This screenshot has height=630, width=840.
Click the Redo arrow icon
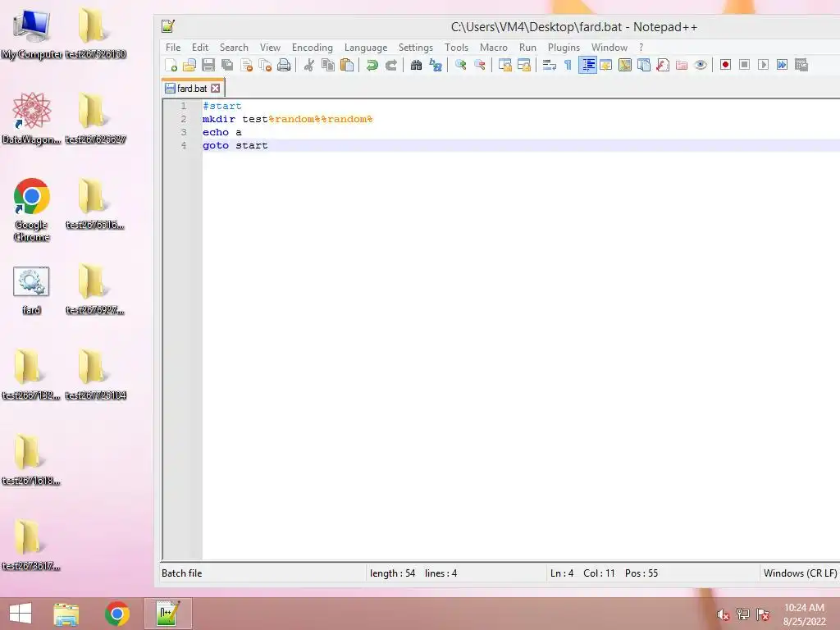pos(391,66)
